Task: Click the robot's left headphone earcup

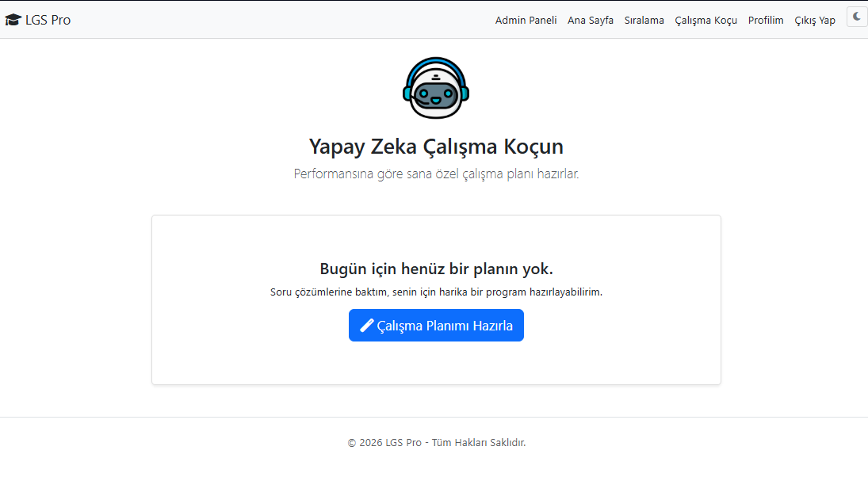Action: pyautogui.click(x=407, y=93)
